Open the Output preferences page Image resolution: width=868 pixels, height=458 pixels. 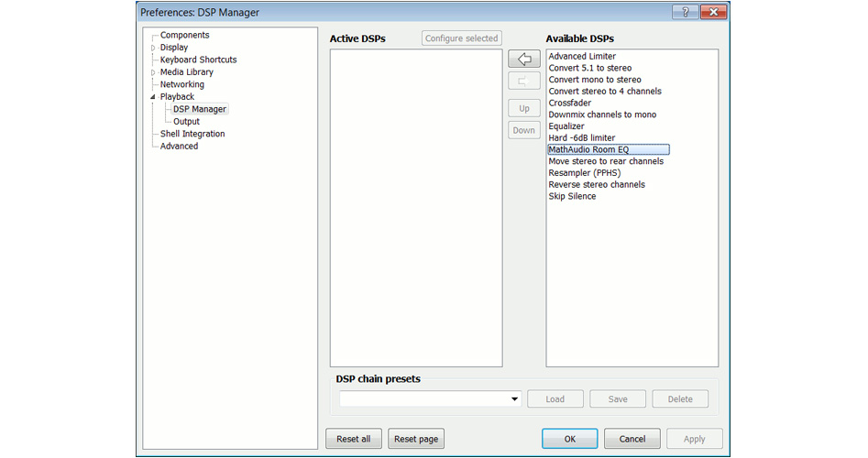186,122
